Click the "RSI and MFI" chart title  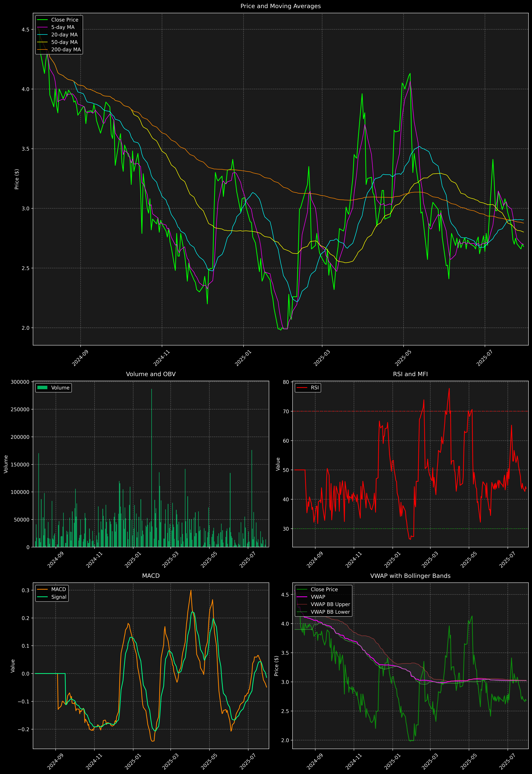(410, 374)
